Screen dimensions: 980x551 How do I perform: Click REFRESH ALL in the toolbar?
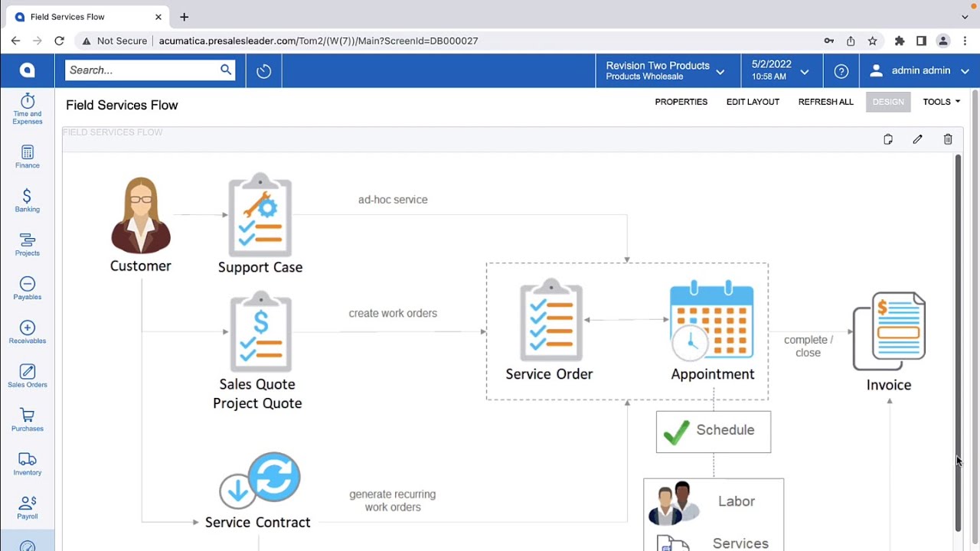(x=825, y=102)
